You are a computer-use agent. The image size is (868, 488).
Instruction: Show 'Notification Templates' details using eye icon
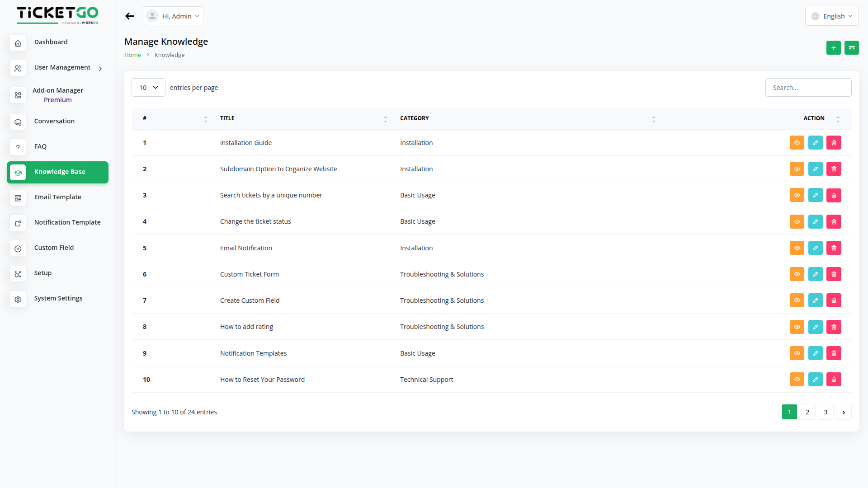click(x=797, y=353)
